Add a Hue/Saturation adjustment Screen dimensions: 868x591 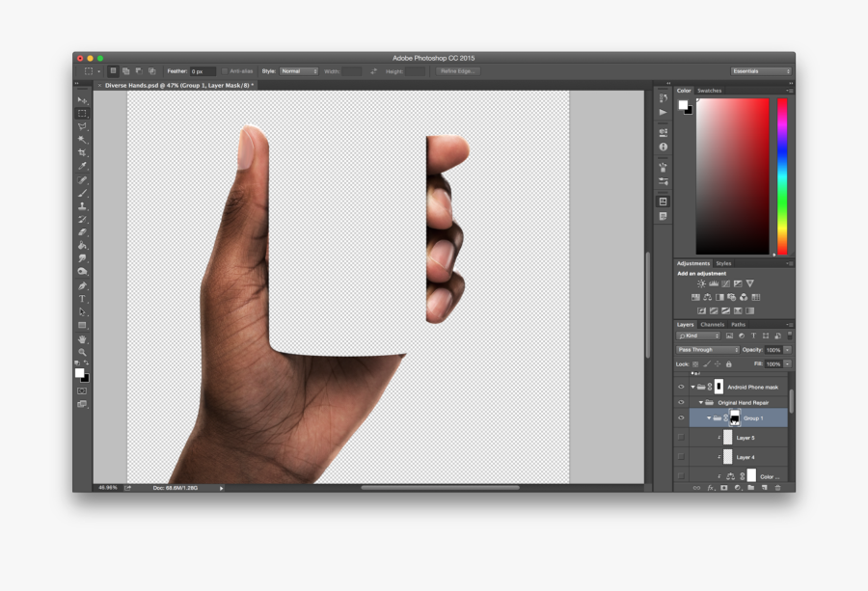coord(698,297)
